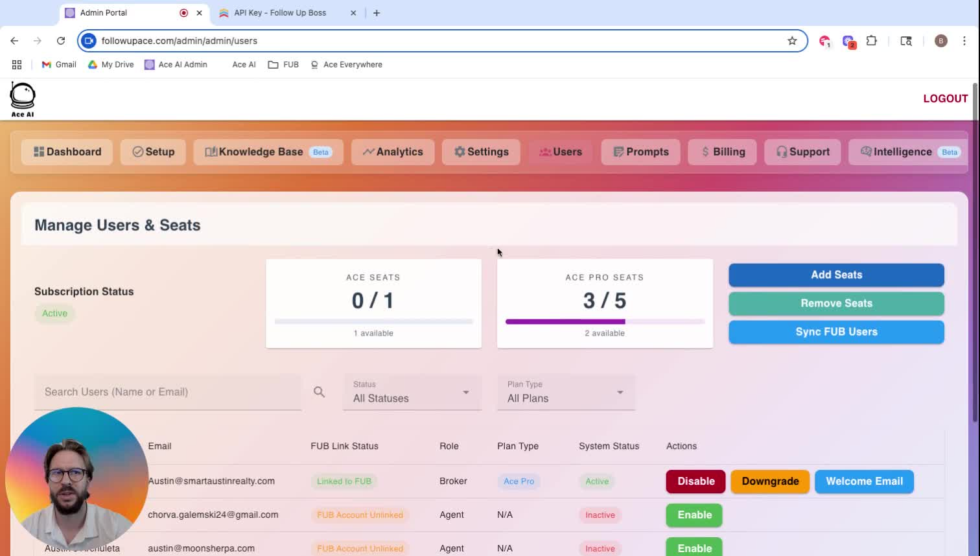The image size is (980, 556).
Task: Reload the page with refresh icon
Action: [61, 41]
